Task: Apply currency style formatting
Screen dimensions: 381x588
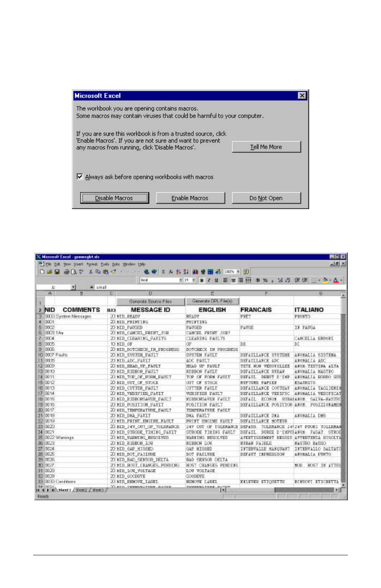Action: (258, 280)
